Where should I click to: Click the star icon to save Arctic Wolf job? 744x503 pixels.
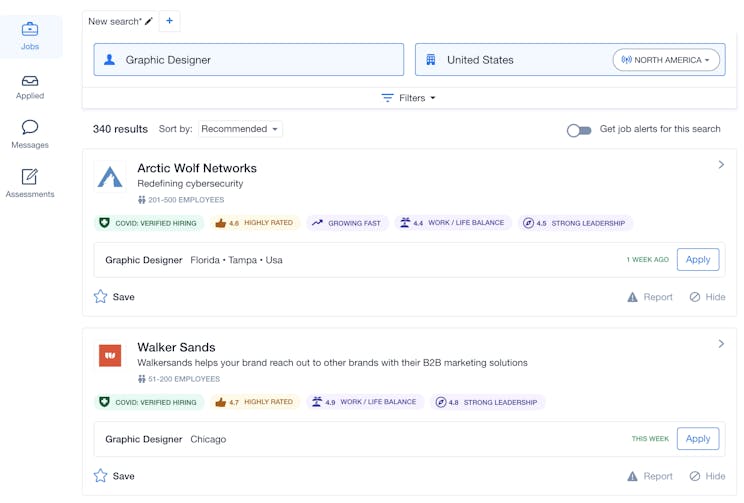pyautogui.click(x=101, y=297)
